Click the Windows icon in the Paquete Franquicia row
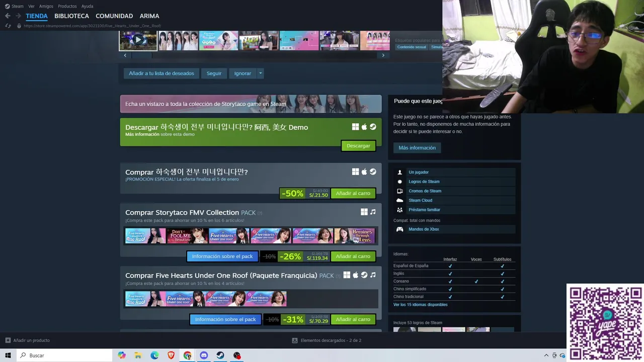Screen dimensions: 644x362 tap(347, 275)
